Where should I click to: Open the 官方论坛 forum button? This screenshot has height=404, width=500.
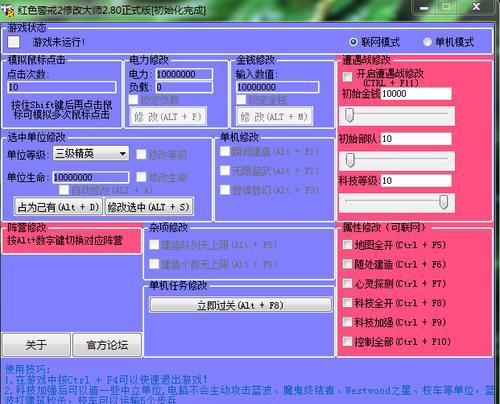click(107, 345)
